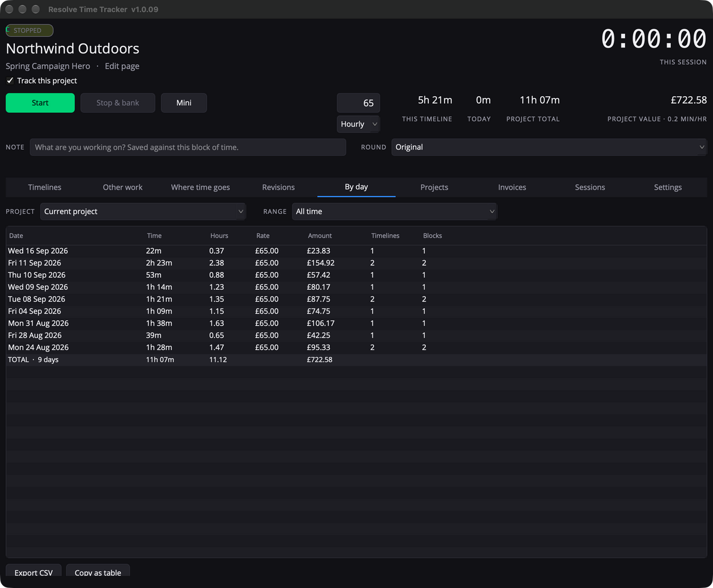713x588 pixels.
Task: Click the TOTAL · 9 days cell
Action: [x=33, y=360]
